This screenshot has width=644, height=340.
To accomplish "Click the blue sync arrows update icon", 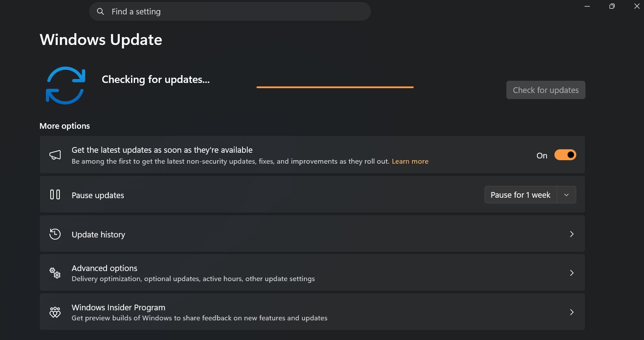I will [x=65, y=86].
